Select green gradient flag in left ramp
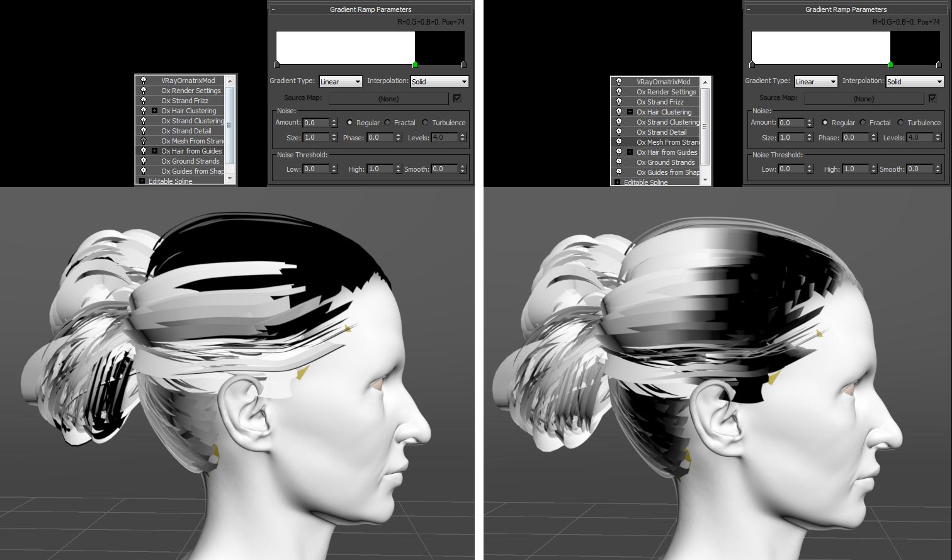The image size is (952, 560). [x=415, y=65]
